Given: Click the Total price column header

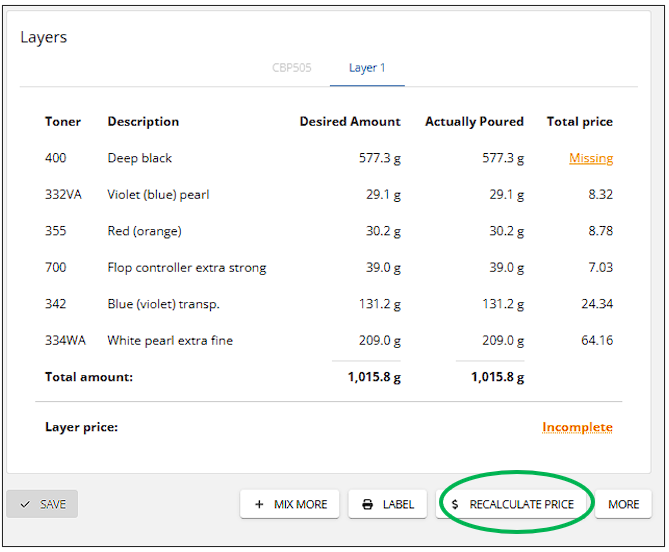Looking at the screenshot, I should coord(580,122).
